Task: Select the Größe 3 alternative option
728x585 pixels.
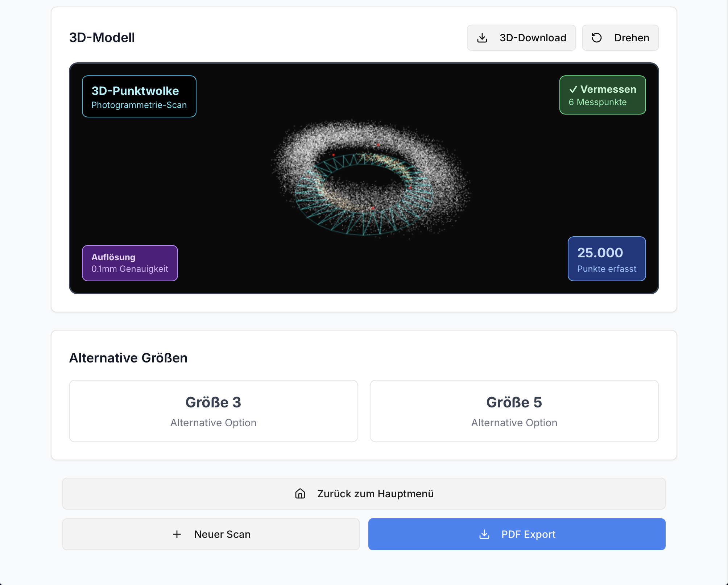Action: pyautogui.click(x=213, y=411)
